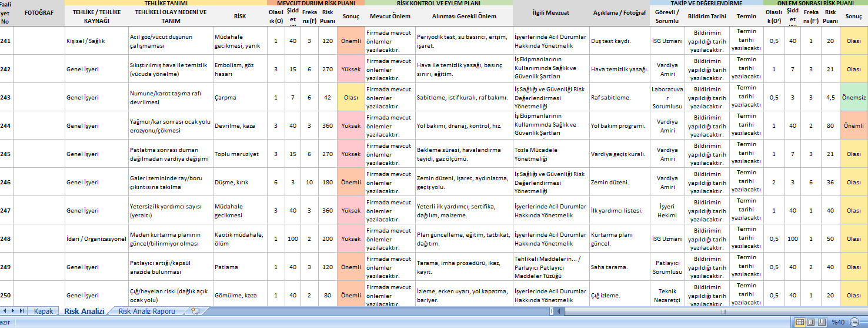Select the Duş test kaydı. cell
Image resolution: width=868 pixels, height=328 pixels.
point(619,41)
